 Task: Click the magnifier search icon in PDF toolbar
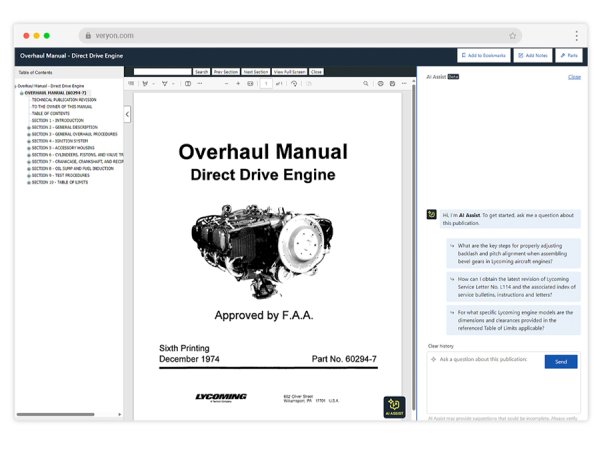click(366, 84)
